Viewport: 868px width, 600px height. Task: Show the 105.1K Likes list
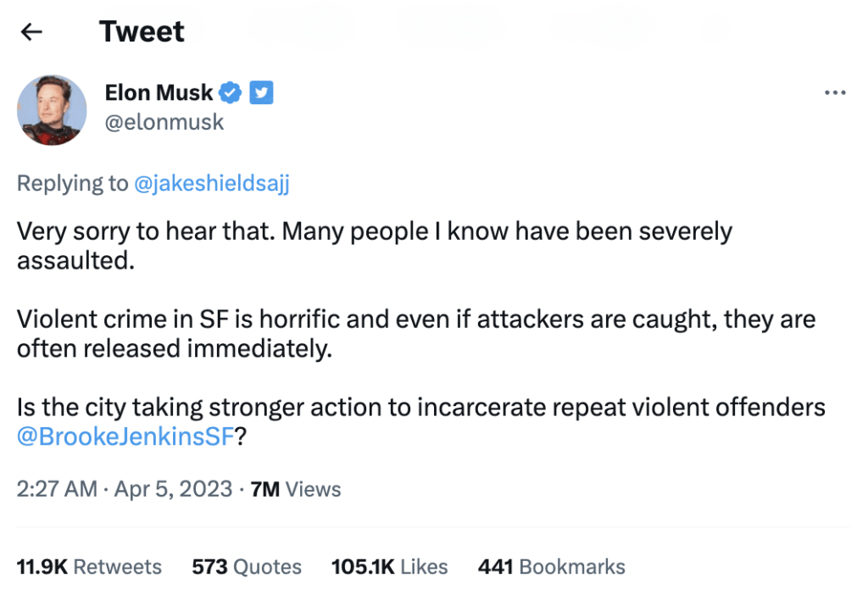pos(389,566)
